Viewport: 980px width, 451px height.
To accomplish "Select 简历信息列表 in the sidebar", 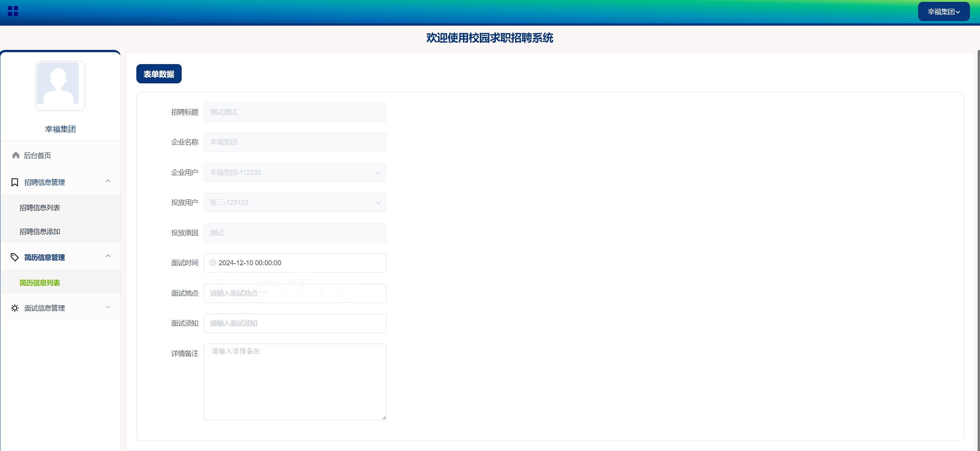I will point(40,283).
